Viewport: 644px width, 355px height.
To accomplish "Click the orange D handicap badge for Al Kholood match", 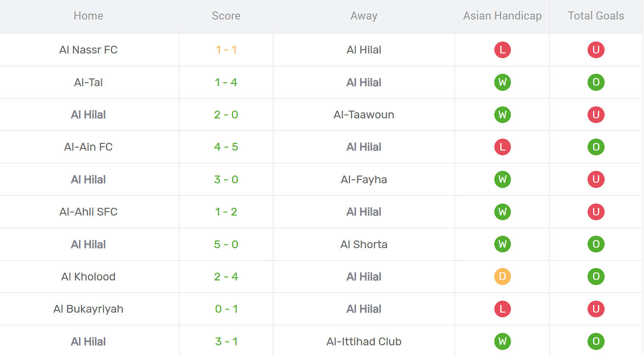I will 502,277.
